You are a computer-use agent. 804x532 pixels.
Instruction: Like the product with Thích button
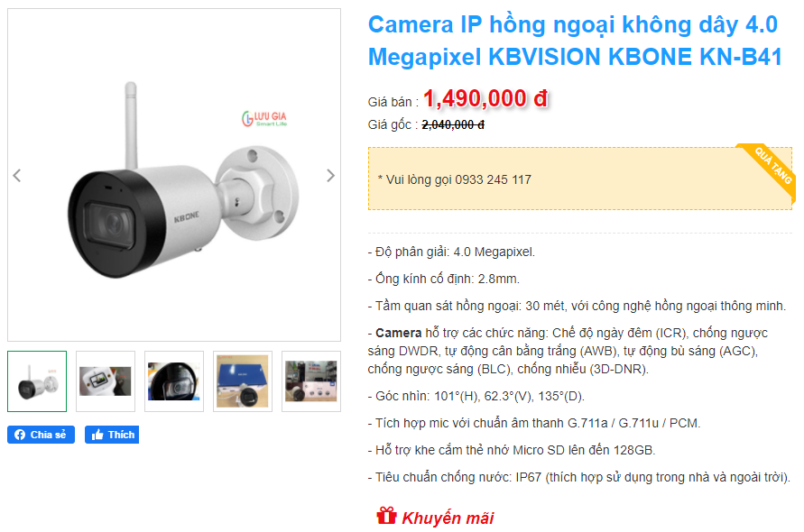[x=112, y=435]
